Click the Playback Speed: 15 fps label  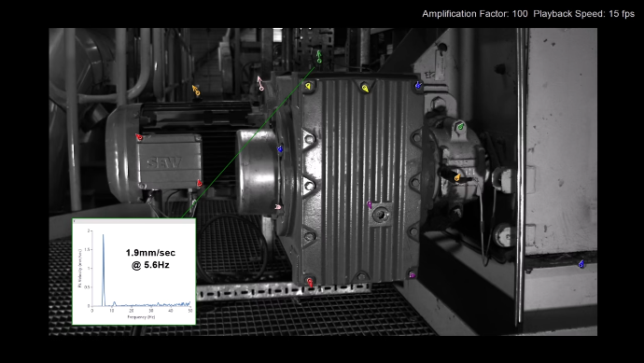click(x=583, y=14)
